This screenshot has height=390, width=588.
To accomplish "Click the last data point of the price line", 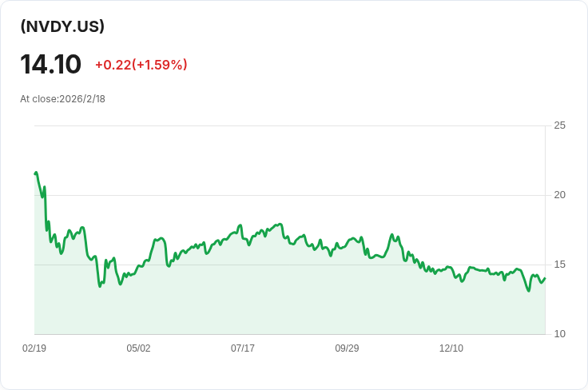I will [544, 278].
